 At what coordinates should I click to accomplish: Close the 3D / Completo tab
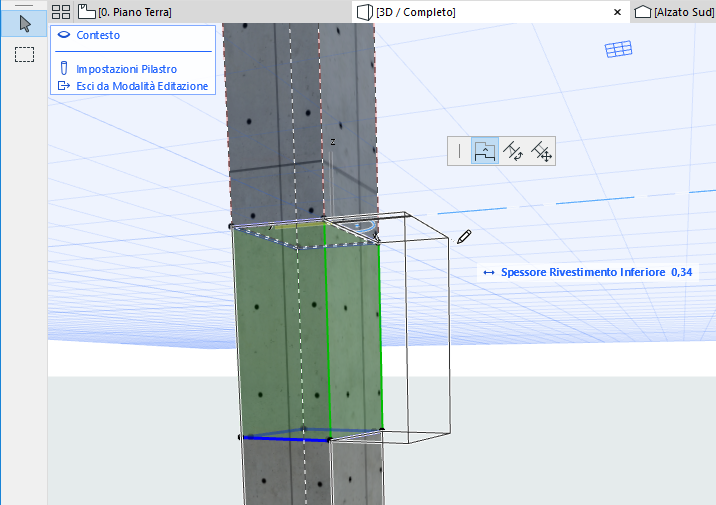pyautogui.click(x=617, y=12)
